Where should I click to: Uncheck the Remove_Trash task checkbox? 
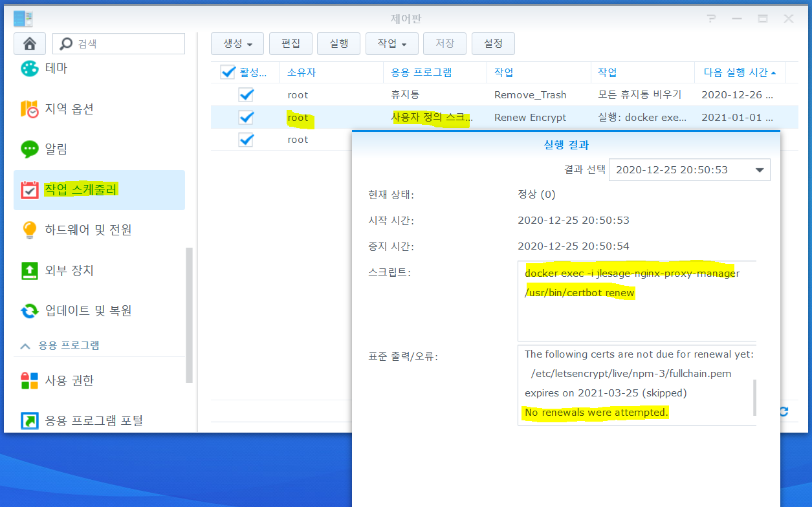click(x=246, y=95)
